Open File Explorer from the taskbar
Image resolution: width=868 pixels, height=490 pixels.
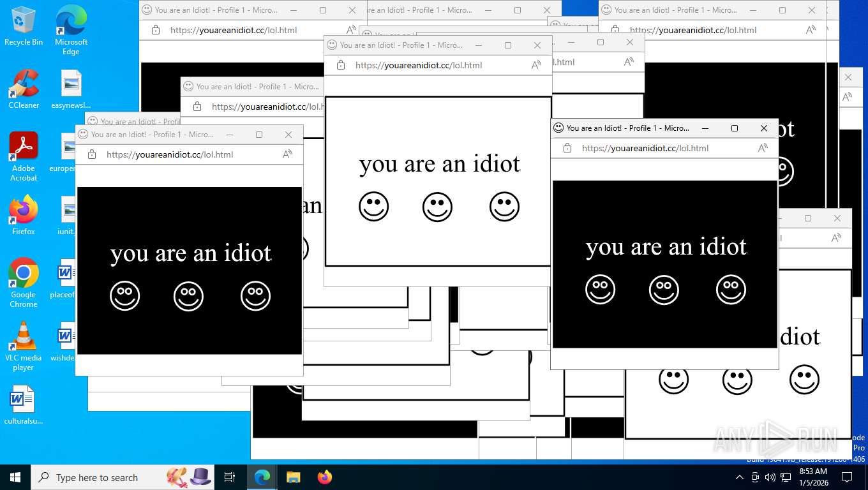click(x=293, y=477)
